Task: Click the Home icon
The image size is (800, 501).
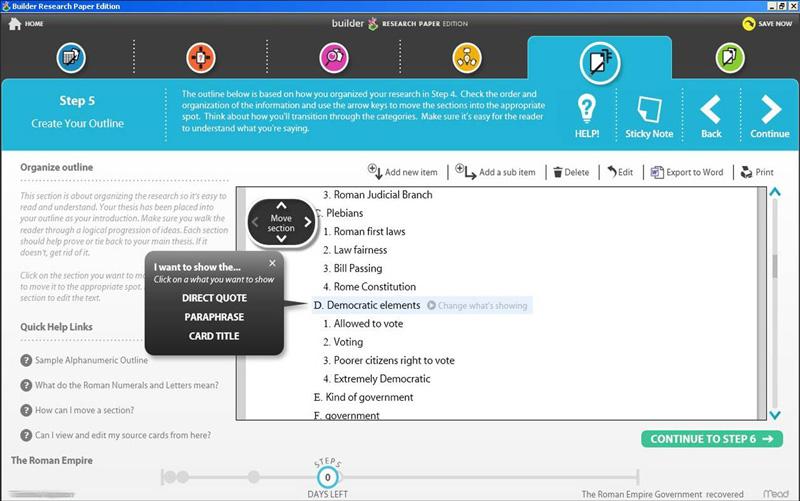Action: tap(15, 23)
